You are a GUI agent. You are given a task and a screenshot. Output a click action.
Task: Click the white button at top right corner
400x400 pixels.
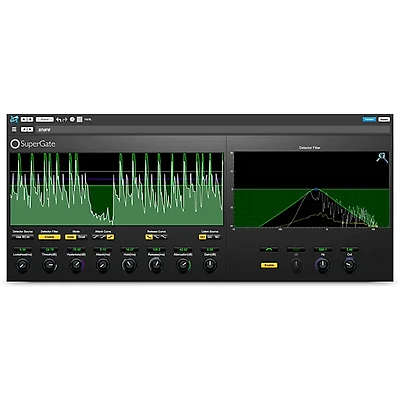coord(384,119)
